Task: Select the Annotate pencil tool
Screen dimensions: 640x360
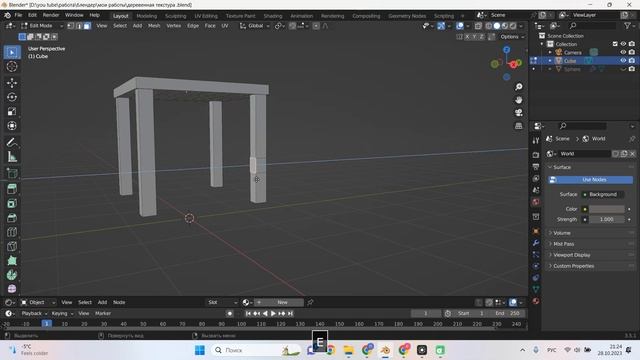Action: tap(12, 142)
